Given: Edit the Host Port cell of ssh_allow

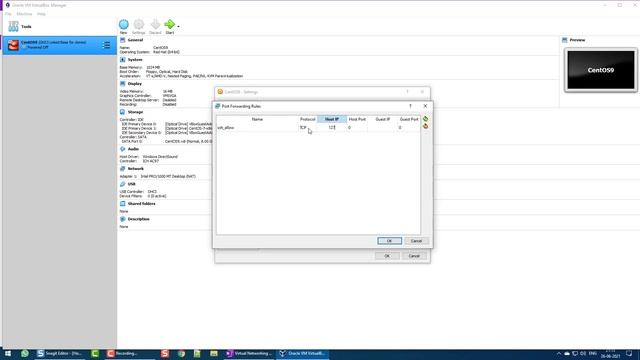Looking at the screenshot, I should click(x=357, y=128).
